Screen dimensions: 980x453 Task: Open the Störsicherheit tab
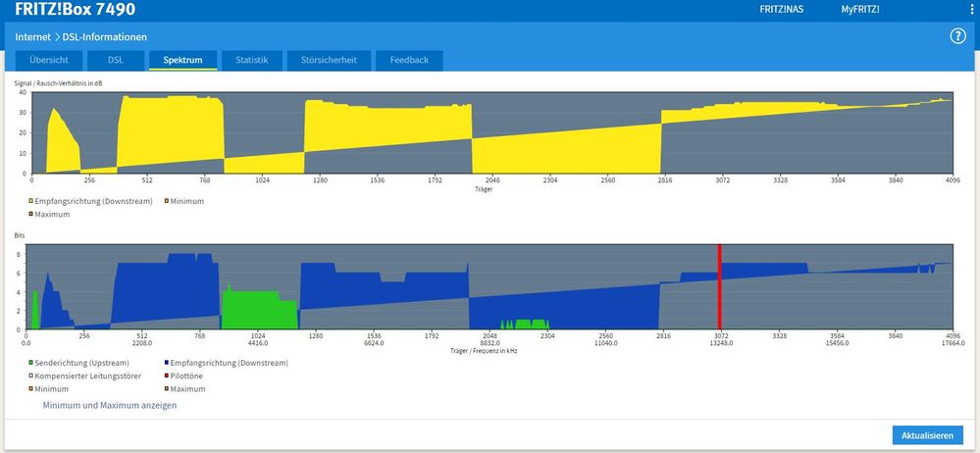point(329,61)
